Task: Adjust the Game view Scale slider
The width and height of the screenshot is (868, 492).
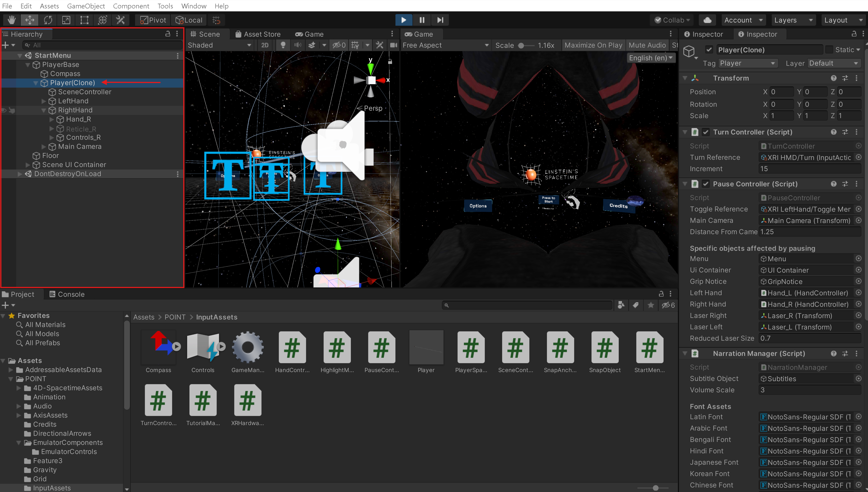Action: 521,45
